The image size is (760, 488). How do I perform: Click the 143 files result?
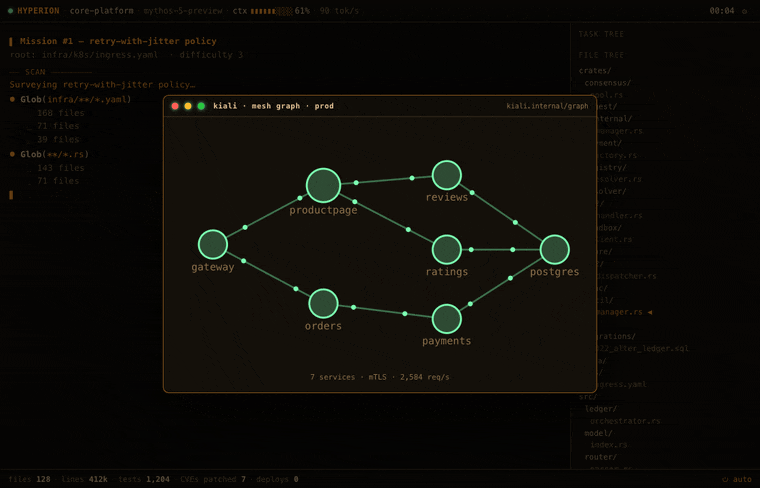pyautogui.click(x=61, y=168)
